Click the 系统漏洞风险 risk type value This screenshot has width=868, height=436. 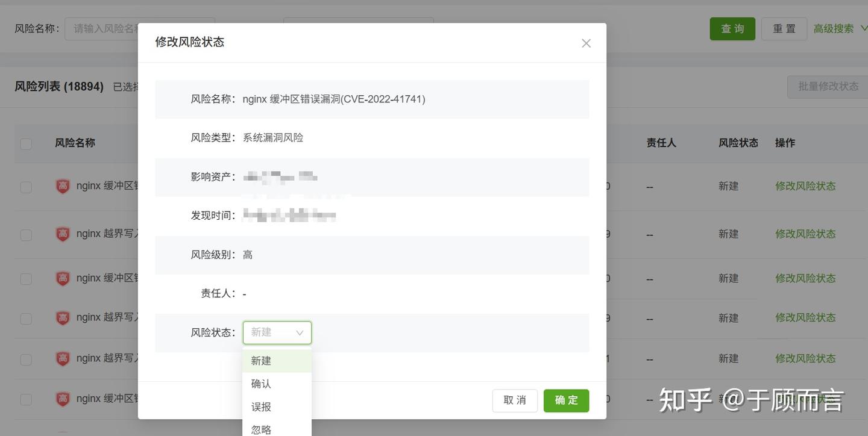pos(273,138)
